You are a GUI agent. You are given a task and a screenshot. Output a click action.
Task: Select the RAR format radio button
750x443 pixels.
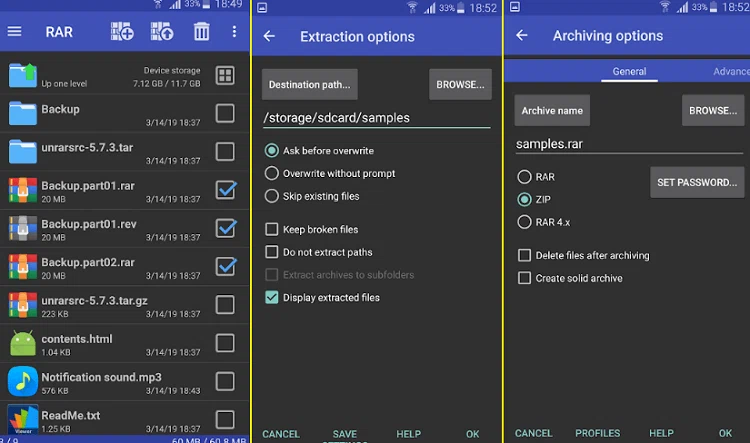524,177
